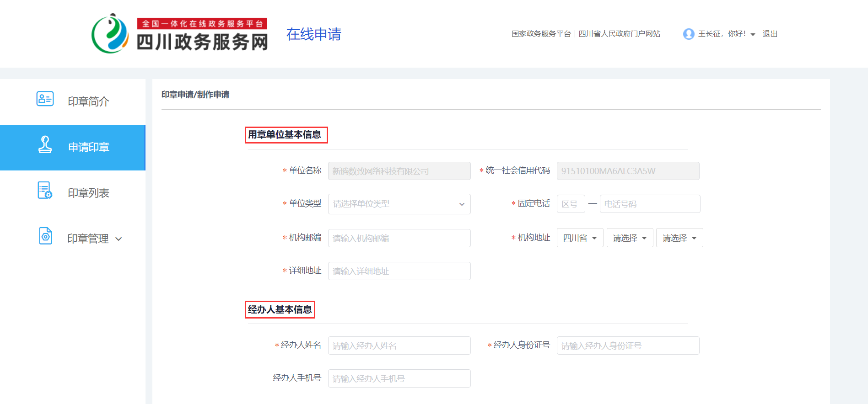Open 印章简介 in sidebar
This screenshot has width=868, height=404.
coord(73,101)
